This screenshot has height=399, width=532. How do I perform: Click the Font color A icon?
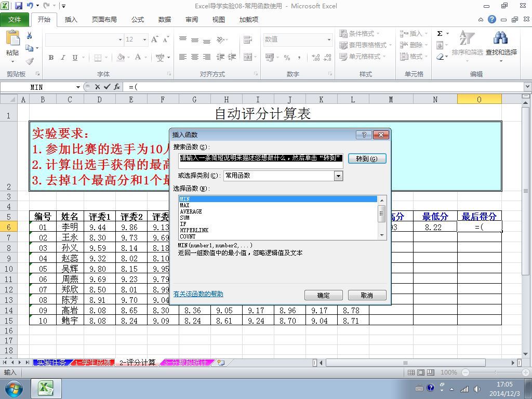(138, 57)
